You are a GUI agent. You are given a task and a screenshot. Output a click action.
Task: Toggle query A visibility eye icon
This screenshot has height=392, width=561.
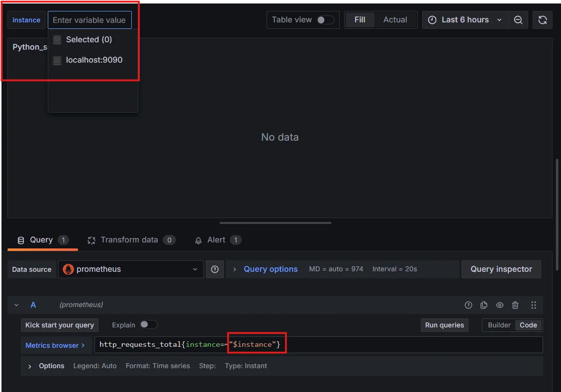(499, 305)
